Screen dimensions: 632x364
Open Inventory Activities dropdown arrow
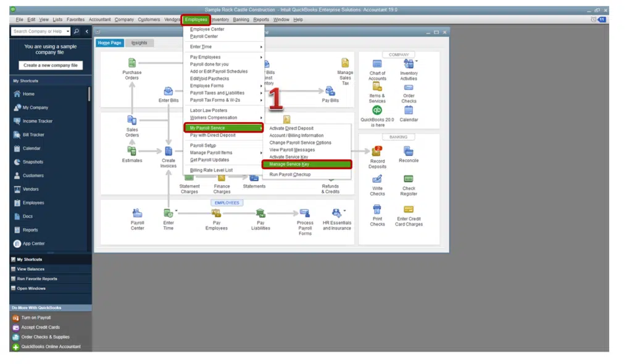pyautogui.click(x=417, y=61)
